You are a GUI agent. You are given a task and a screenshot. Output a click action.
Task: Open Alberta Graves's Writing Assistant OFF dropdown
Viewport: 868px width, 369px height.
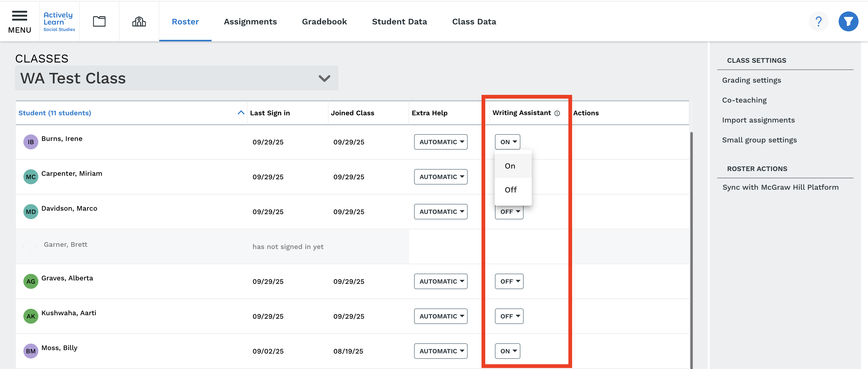point(509,281)
